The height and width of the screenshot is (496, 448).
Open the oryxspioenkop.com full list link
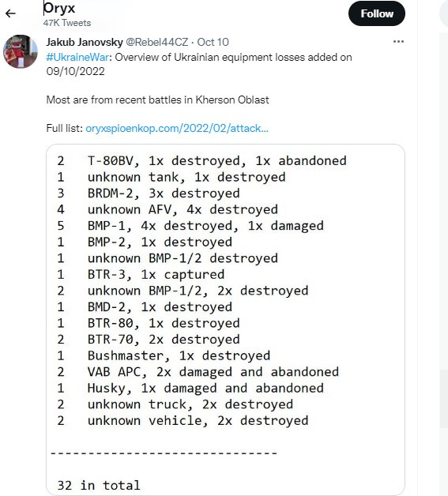pyautogui.click(x=177, y=129)
